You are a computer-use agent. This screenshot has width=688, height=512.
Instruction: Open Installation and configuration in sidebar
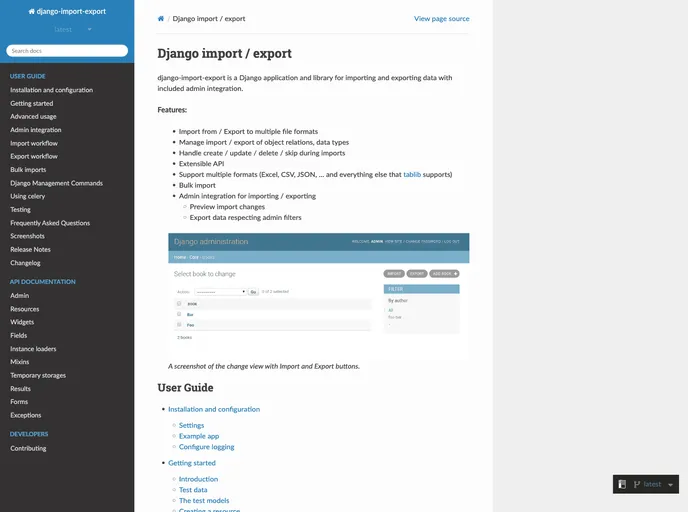tap(51, 90)
